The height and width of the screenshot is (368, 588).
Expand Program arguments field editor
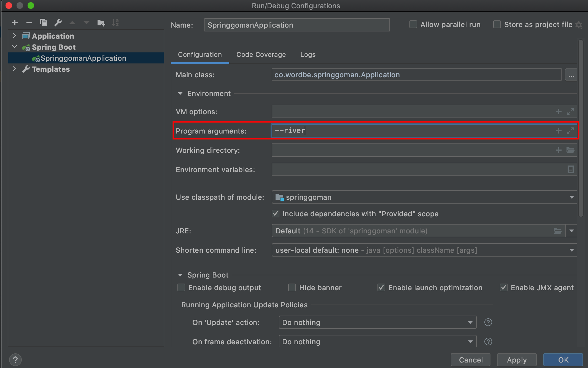570,131
